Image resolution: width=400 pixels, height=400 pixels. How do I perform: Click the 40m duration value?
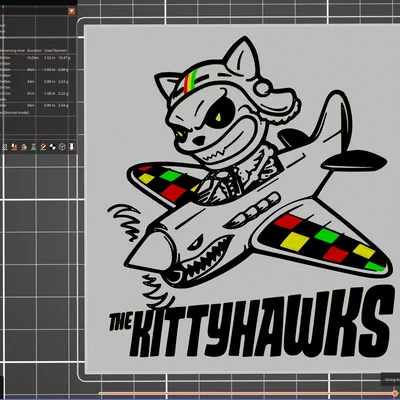coord(31,70)
